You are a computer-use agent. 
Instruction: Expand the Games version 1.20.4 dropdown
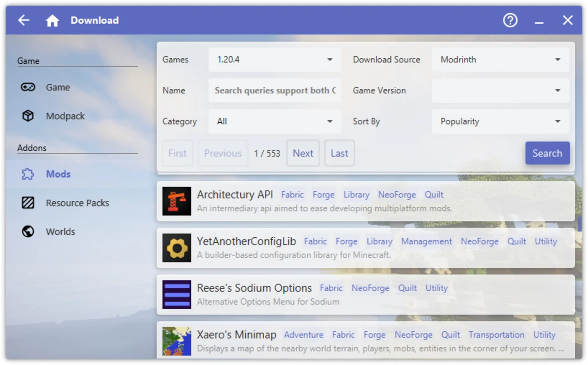tap(275, 60)
